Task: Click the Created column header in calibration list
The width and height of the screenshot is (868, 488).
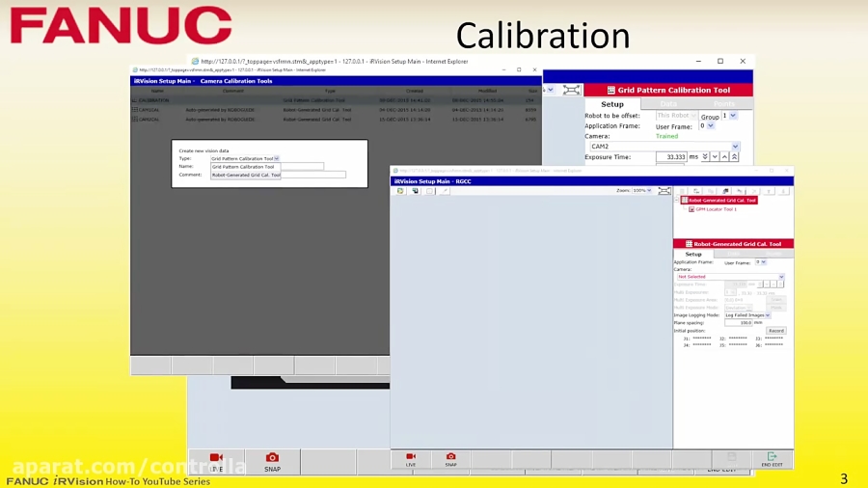Action: coord(414,91)
